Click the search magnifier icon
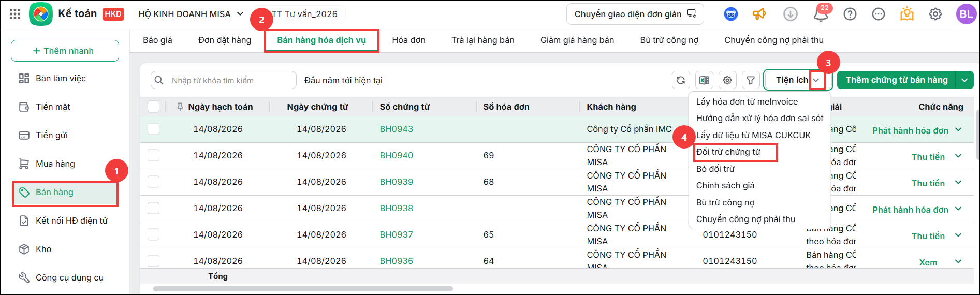 coord(159,80)
